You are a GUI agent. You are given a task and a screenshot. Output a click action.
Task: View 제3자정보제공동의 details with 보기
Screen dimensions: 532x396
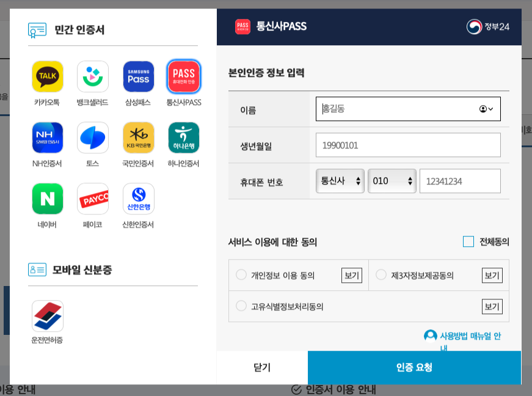pos(492,275)
